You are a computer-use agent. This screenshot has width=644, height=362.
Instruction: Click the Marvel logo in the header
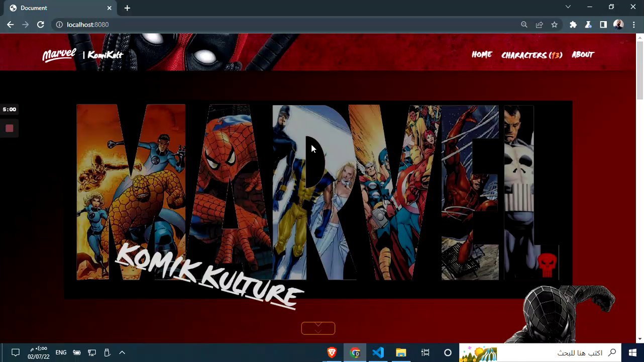pos(59,54)
